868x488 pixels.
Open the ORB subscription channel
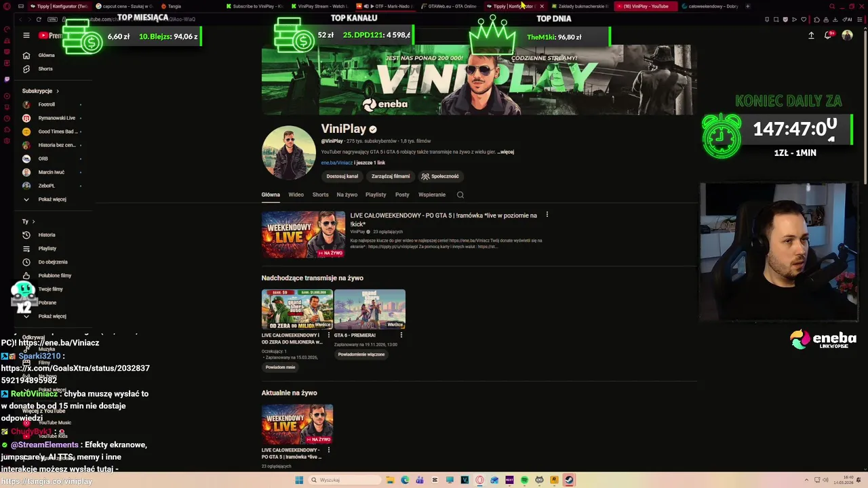pyautogui.click(x=43, y=159)
